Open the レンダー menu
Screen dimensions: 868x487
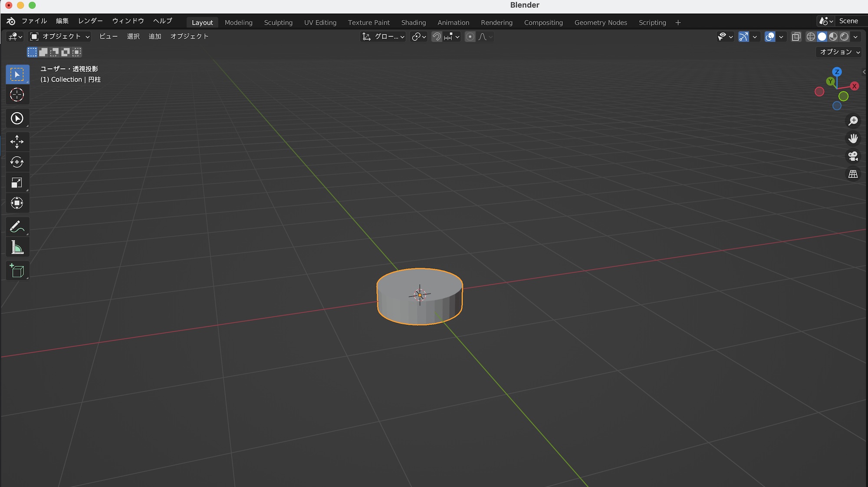pyautogui.click(x=90, y=21)
